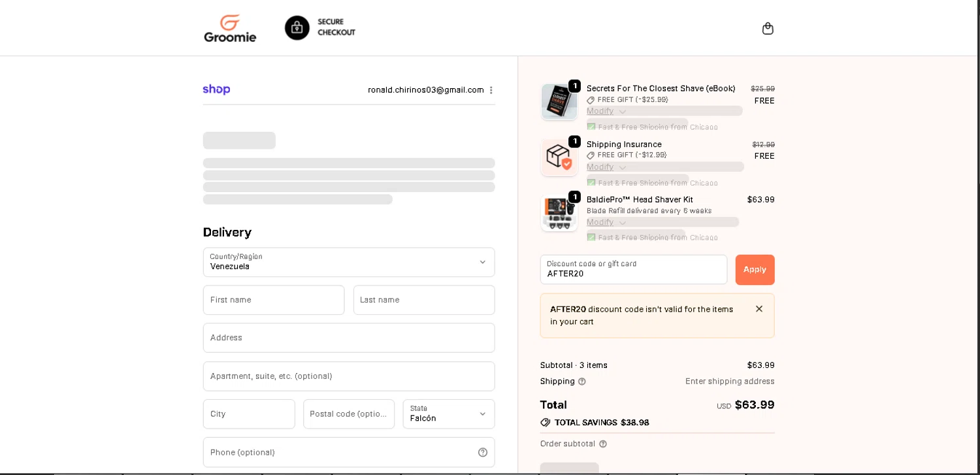This screenshot has width=980, height=475.
Task: Expand Modify under the eBook item
Action: 606,111
